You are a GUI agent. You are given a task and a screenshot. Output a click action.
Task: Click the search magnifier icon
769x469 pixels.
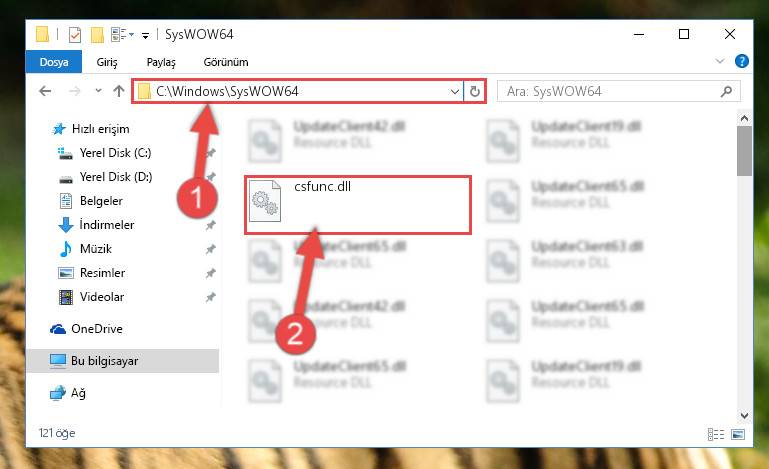point(726,91)
